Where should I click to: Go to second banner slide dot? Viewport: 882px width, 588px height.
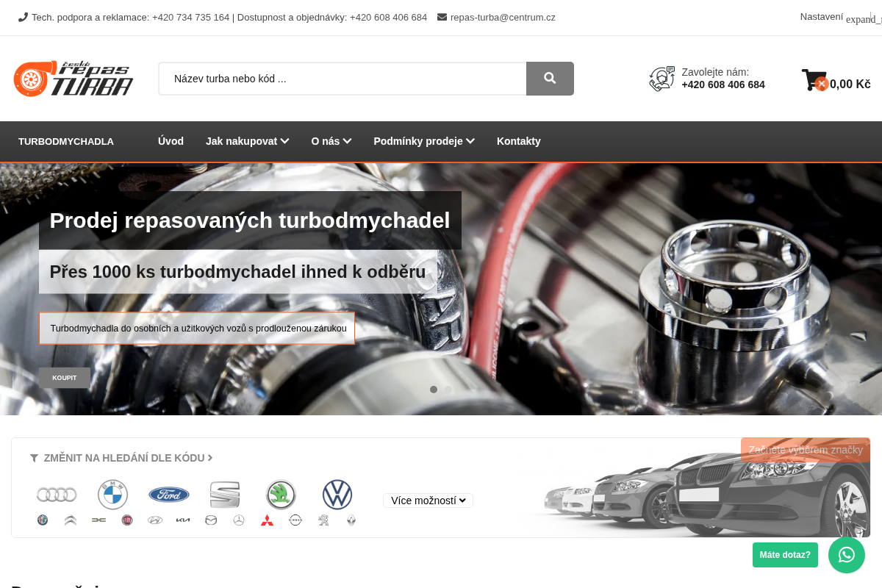coord(448,390)
